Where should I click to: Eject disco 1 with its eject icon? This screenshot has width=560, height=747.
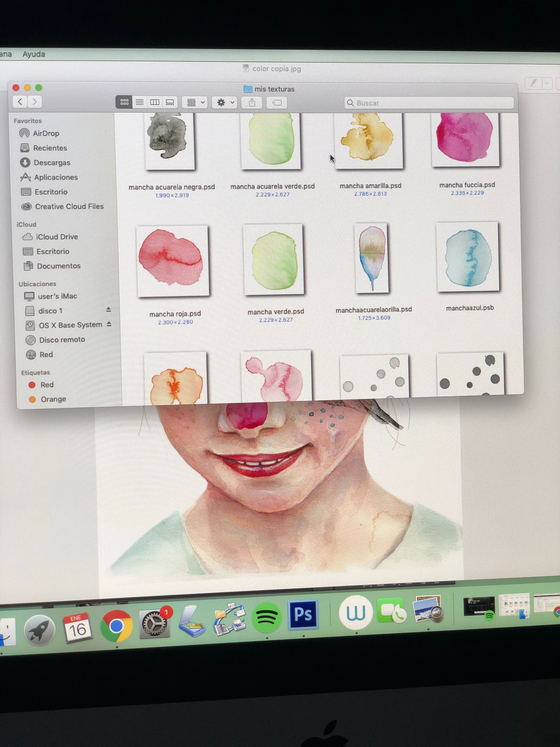[x=109, y=309]
